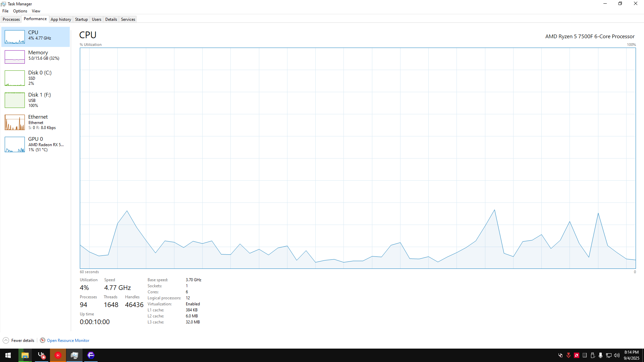
Task: Click the Virtualization Enabled value
Action: tap(193, 304)
